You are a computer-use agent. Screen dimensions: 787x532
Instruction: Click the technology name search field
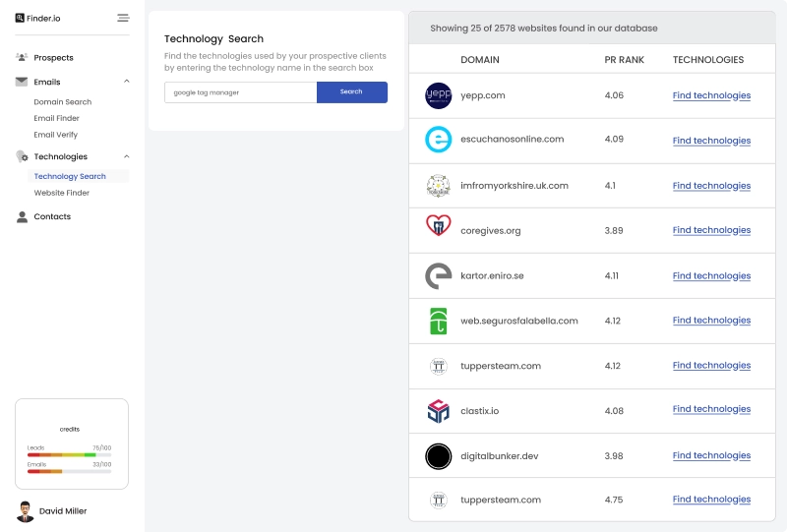pyautogui.click(x=240, y=92)
